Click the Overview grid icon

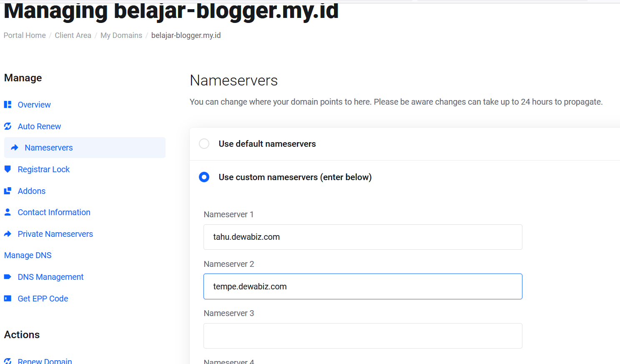pyautogui.click(x=8, y=105)
